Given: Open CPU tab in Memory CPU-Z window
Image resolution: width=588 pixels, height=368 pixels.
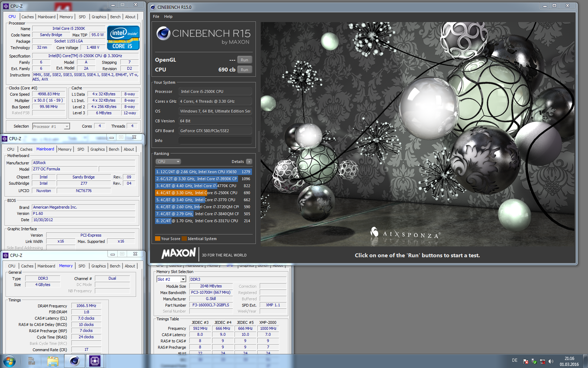Looking at the screenshot, I should click(x=12, y=266).
